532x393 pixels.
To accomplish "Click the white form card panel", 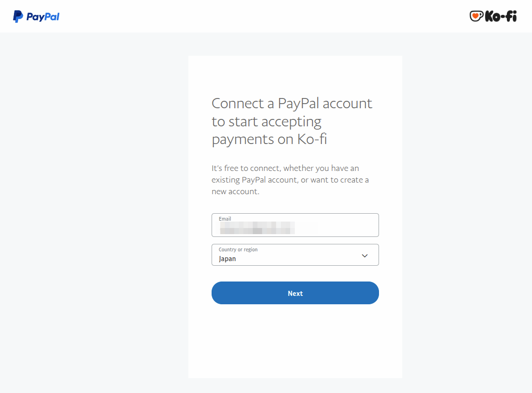I will click(x=295, y=344).
